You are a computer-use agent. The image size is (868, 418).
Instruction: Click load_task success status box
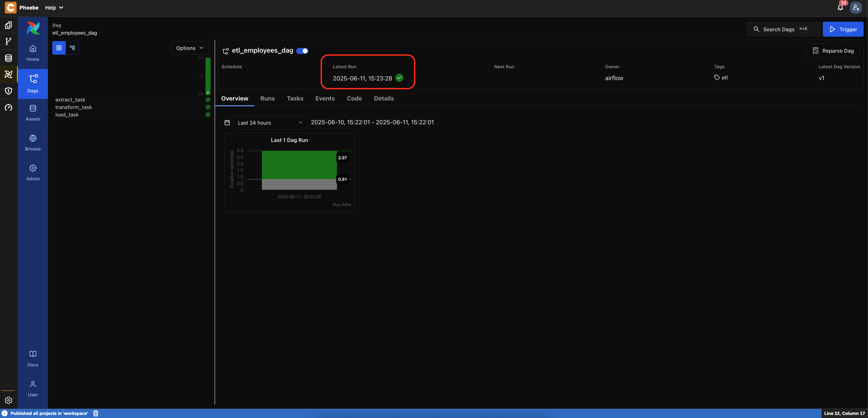(x=208, y=114)
